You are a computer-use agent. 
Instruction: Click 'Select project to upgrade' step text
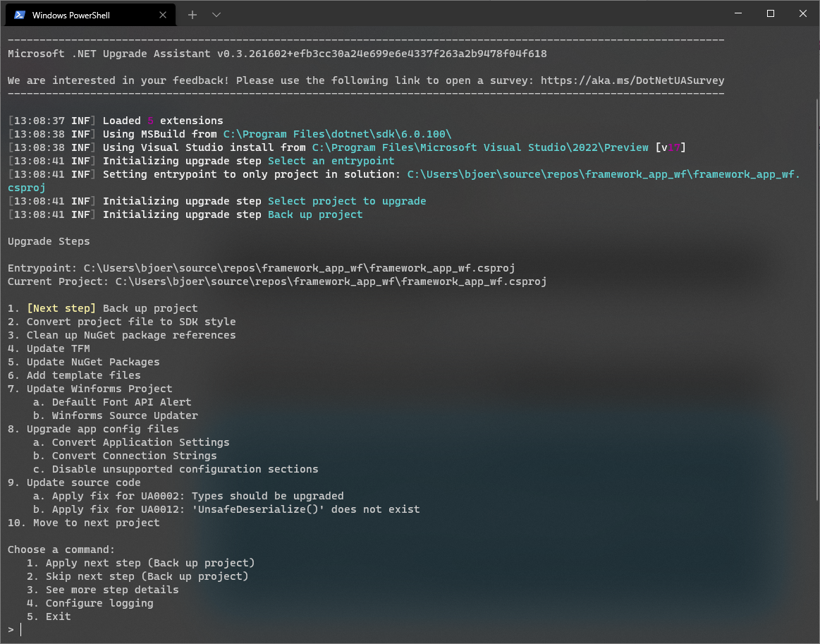347,201
